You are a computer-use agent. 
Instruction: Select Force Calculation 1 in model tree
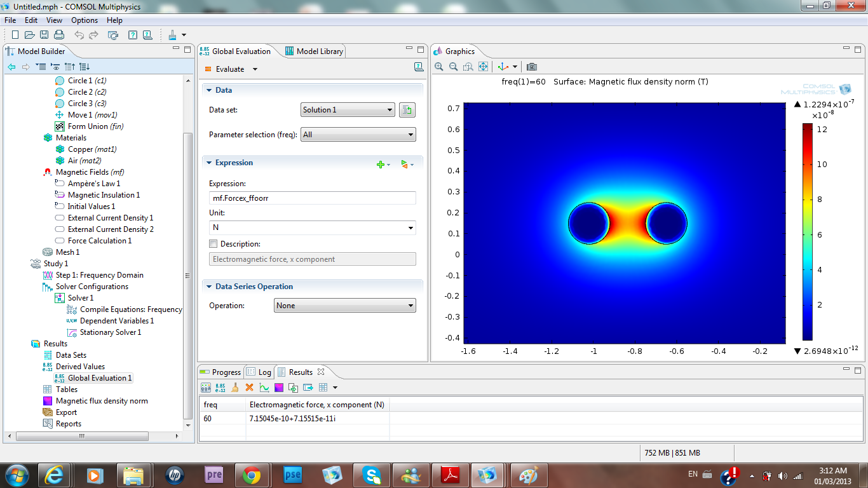pyautogui.click(x=100, y=241)
